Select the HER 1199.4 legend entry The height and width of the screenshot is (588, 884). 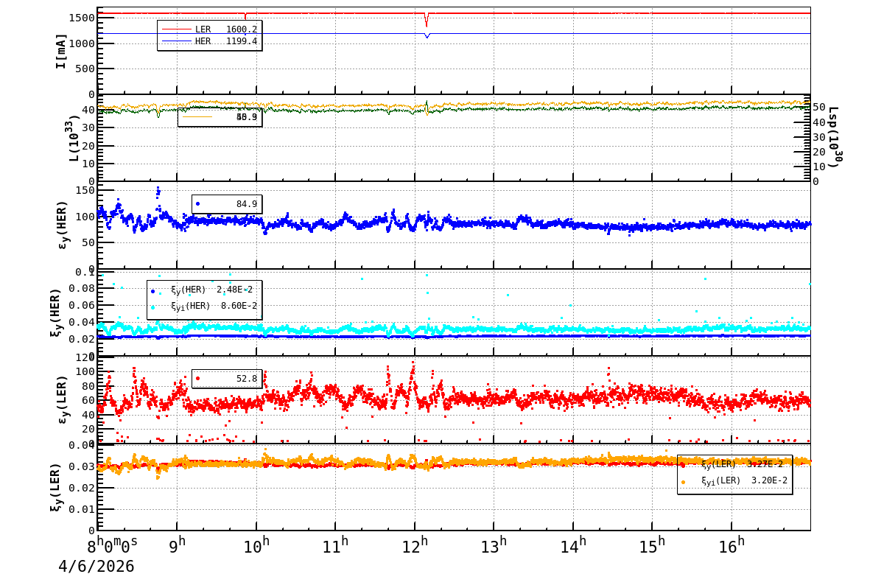209,41
